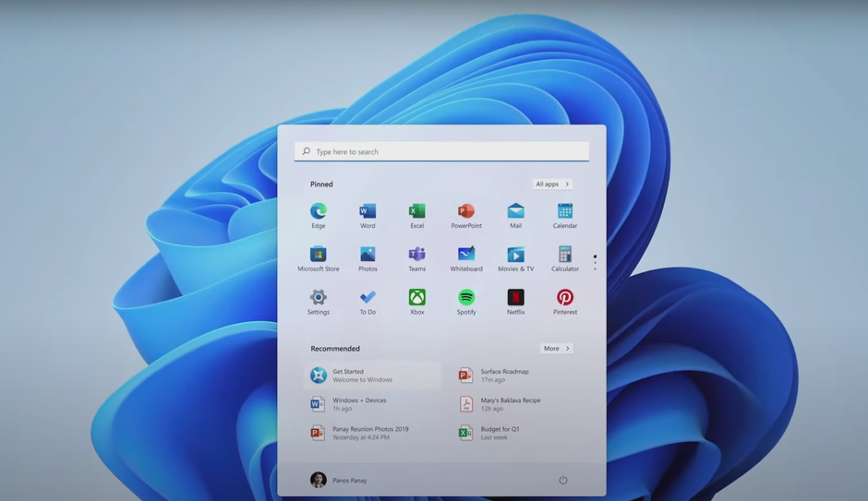The width and height of the screenshot is (868, 501).
Task: Launch Netflix from pinned apps
Action: coord(515,297)
